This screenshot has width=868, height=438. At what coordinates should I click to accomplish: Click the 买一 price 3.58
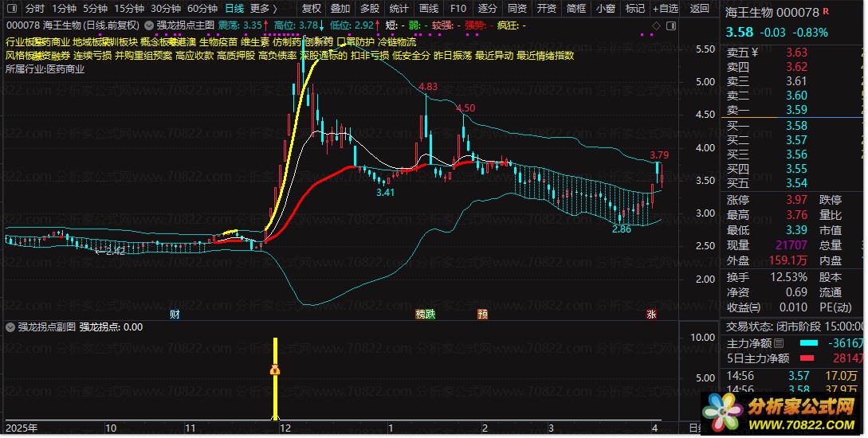796,126
